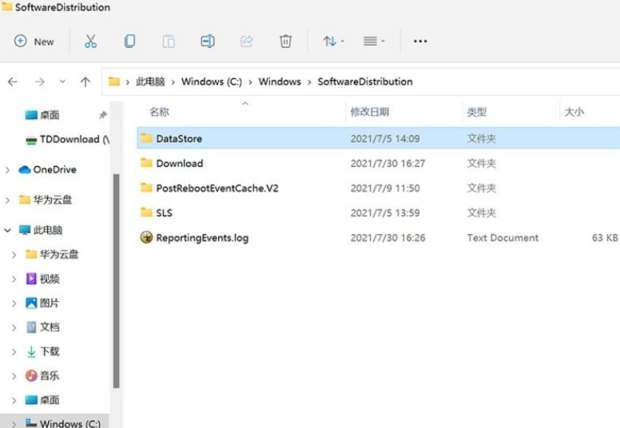Select top-level 华为云盘 in sidebar
This screenshot has width=620, height=428.
45,200
